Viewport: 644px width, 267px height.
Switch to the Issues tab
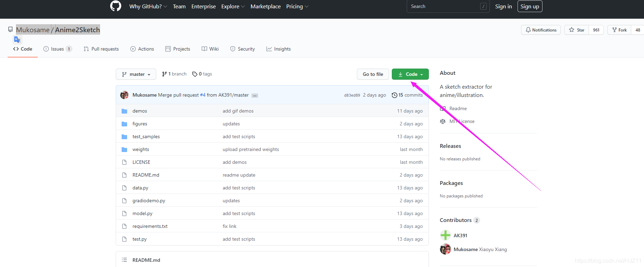(58, 49)
